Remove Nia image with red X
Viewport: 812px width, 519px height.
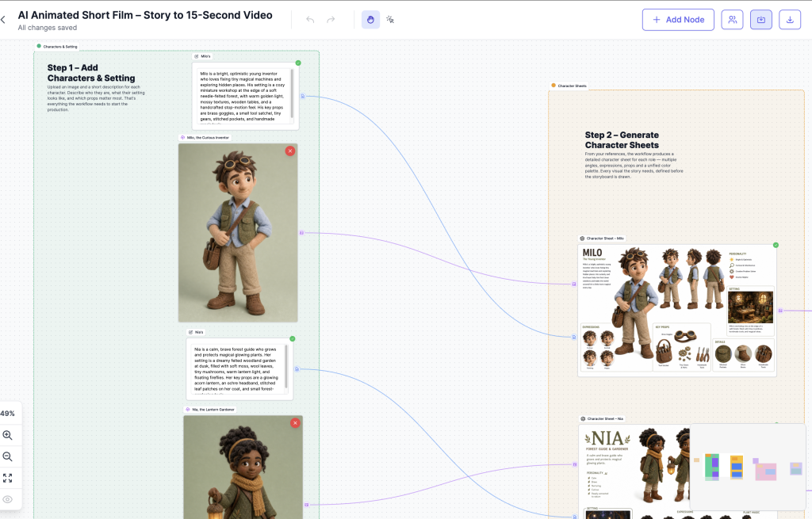[295, 423]
